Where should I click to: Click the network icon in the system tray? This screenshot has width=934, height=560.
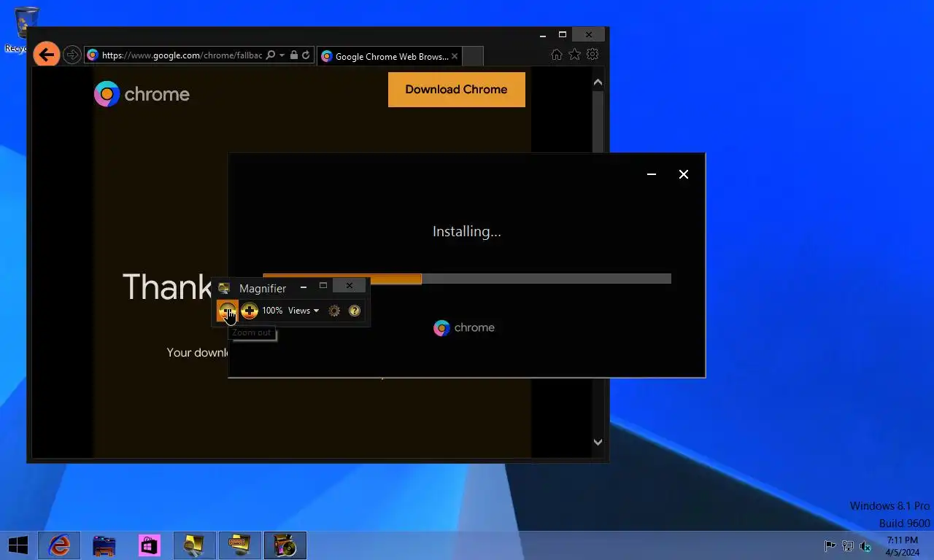point(848,545)
